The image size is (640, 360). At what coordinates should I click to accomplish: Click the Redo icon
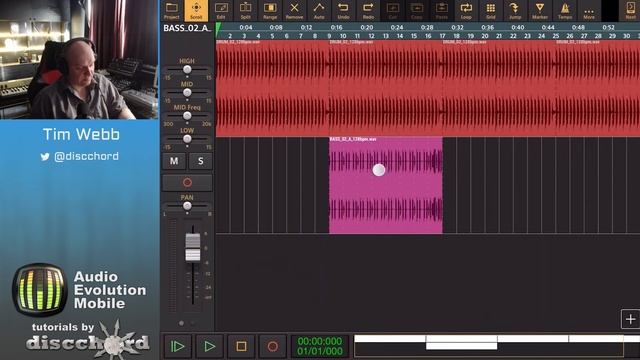click(368, 11)
